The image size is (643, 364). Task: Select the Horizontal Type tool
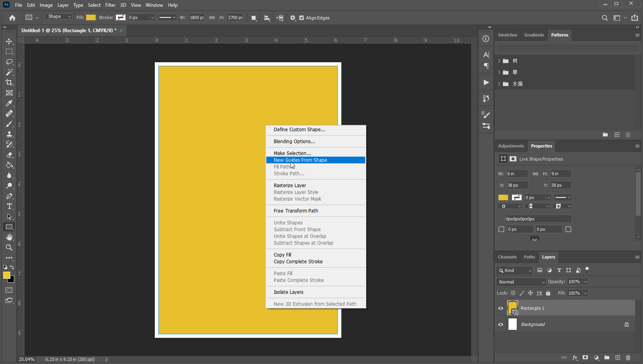(x=9, y=206)
